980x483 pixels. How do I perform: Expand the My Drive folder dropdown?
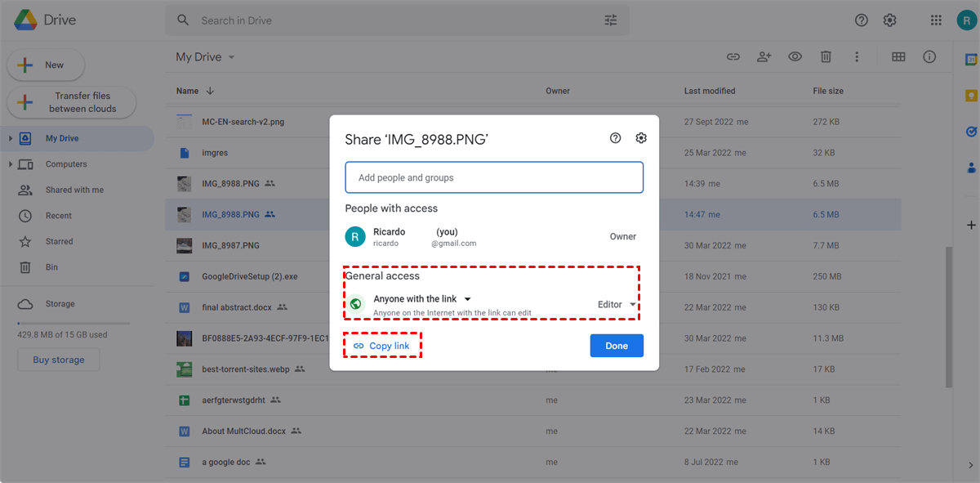tap(231, 57)
